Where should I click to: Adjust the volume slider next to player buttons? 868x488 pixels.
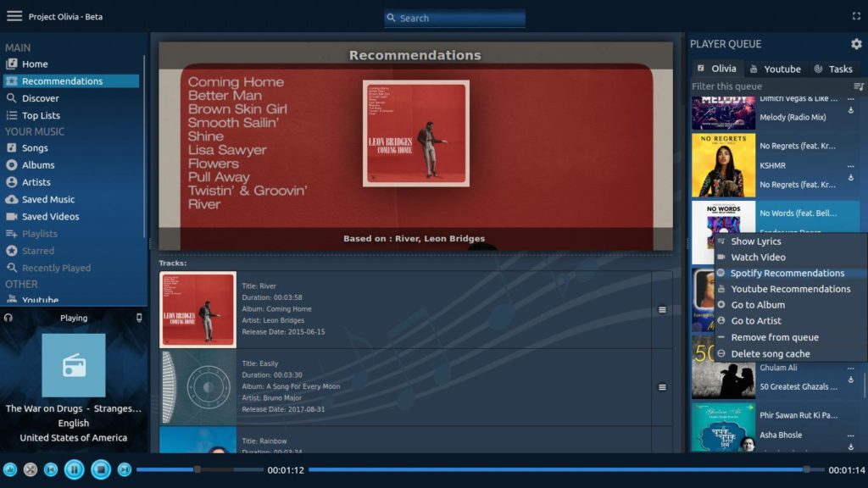click(x=199, y=469)
